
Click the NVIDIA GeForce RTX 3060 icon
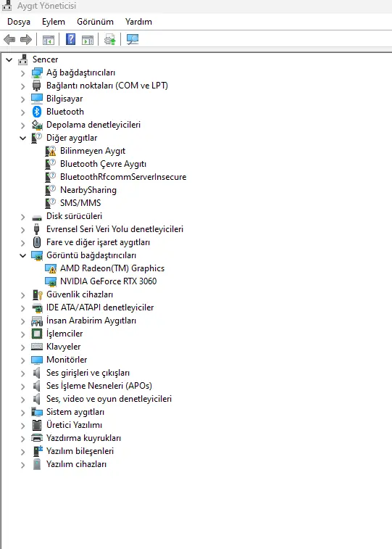coord(51,281)
